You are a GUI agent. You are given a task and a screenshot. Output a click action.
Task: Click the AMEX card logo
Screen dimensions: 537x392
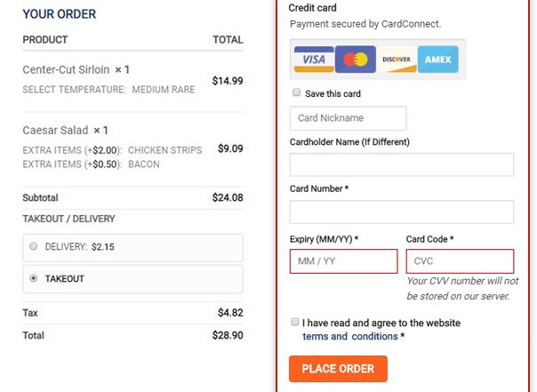(437, 60)
